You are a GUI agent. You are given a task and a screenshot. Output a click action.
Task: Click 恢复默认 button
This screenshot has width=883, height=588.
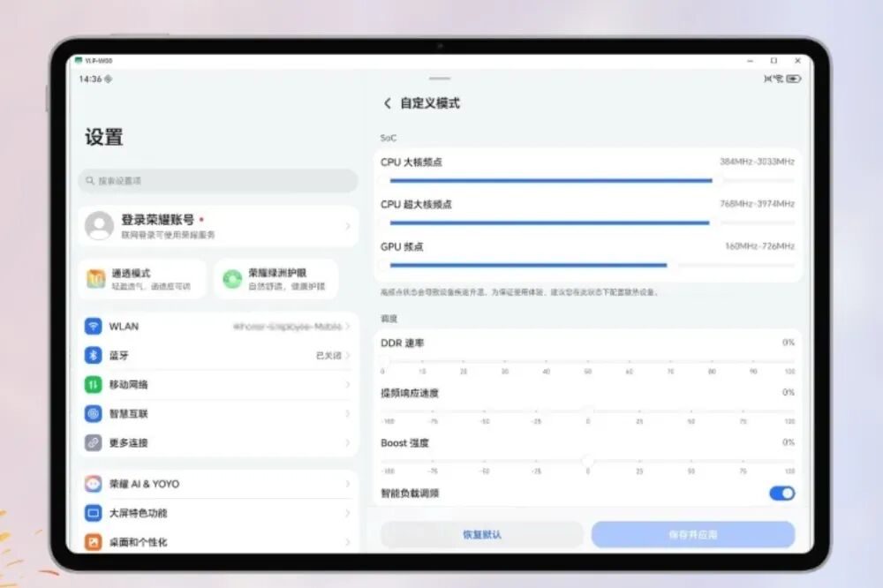(482, 534)
